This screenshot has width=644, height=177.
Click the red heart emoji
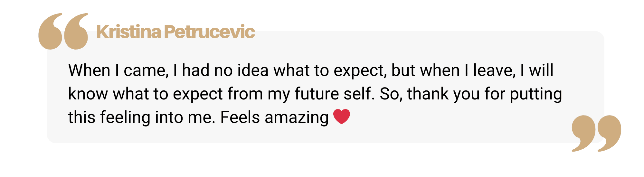pos(341,116)
